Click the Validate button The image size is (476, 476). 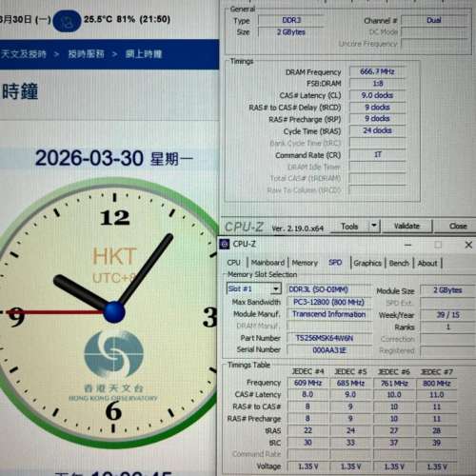click(407, 226)
